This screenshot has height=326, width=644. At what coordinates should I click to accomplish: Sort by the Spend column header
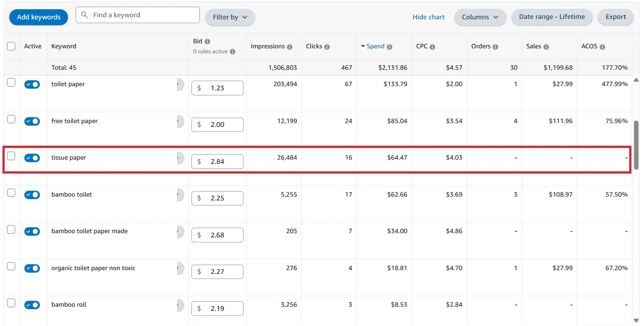coord(375,46)
